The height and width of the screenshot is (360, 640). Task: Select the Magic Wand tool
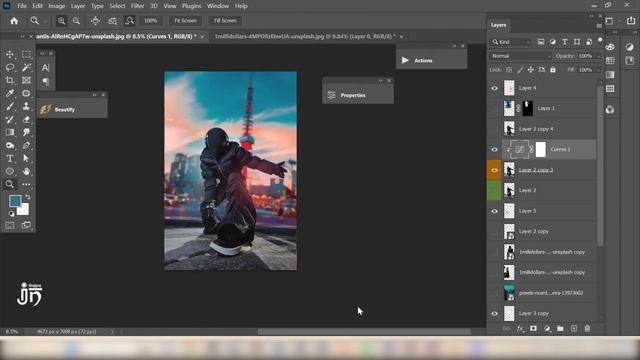click(26, 67)
